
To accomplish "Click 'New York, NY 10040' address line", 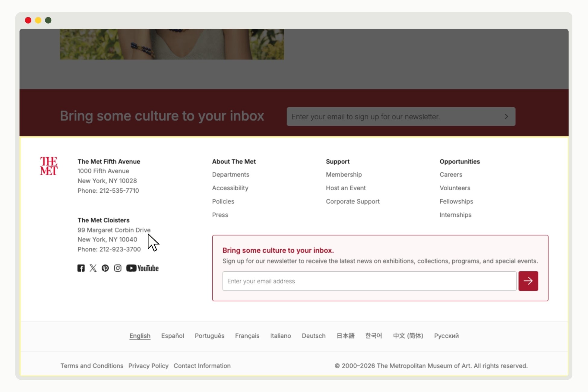I will tap(107, 239).
